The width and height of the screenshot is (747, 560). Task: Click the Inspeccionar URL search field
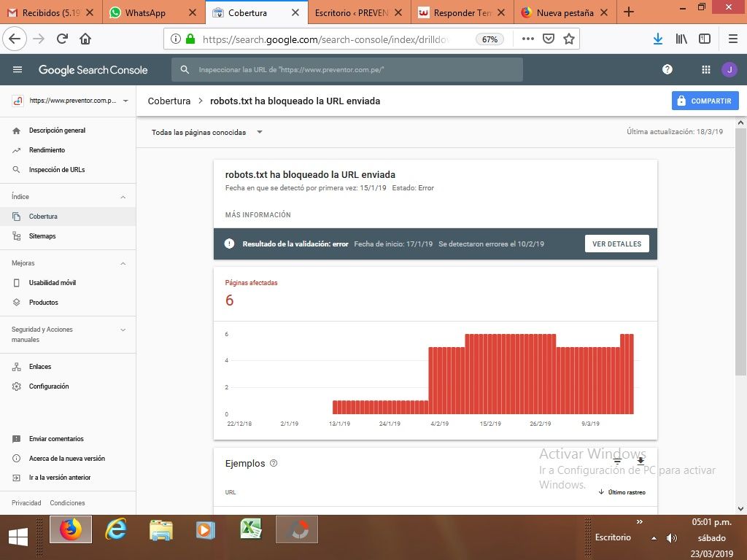pyautogui.click(x=347, y=69)
